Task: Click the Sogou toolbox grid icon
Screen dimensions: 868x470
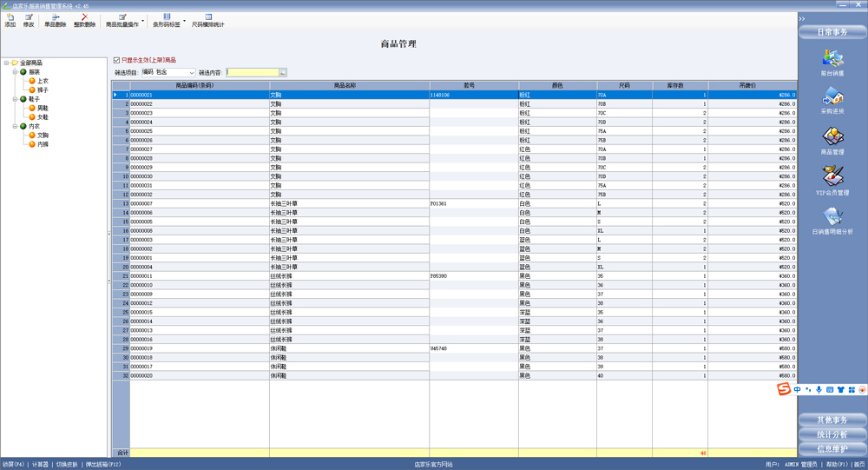Action: [852, 389]
